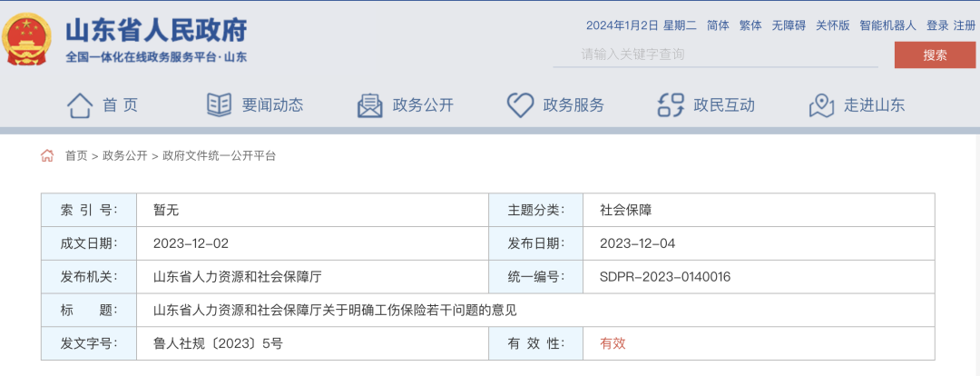The width and height of the screenshot is (980, 376).
Task: Switch to 繁体 Chinese display
Action: click(750, 25)
